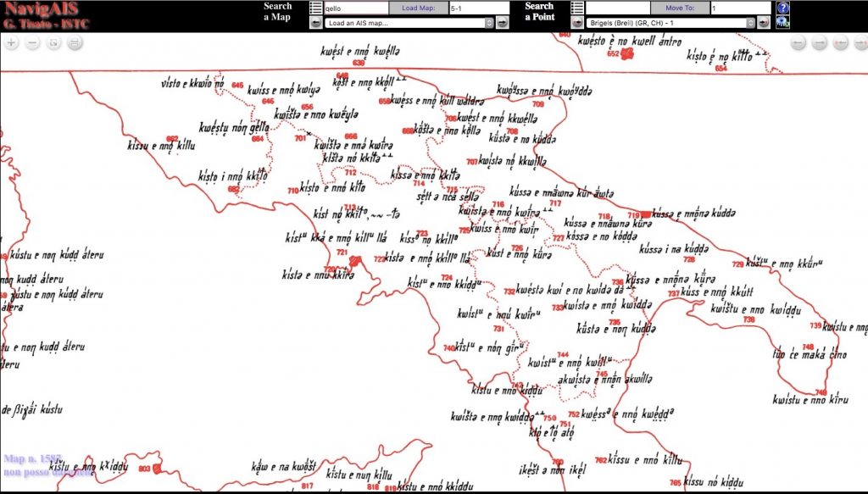Viewport: 868px width, 494px height.
Task: Click red marker at point 719
Action: (645, 214)
